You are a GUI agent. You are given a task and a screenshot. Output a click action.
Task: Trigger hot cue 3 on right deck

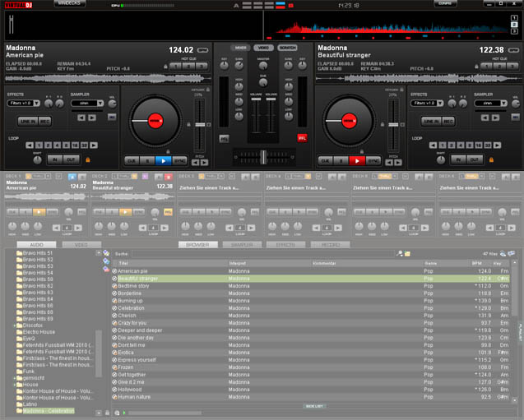pyautogui.click(x=512, y=66)
